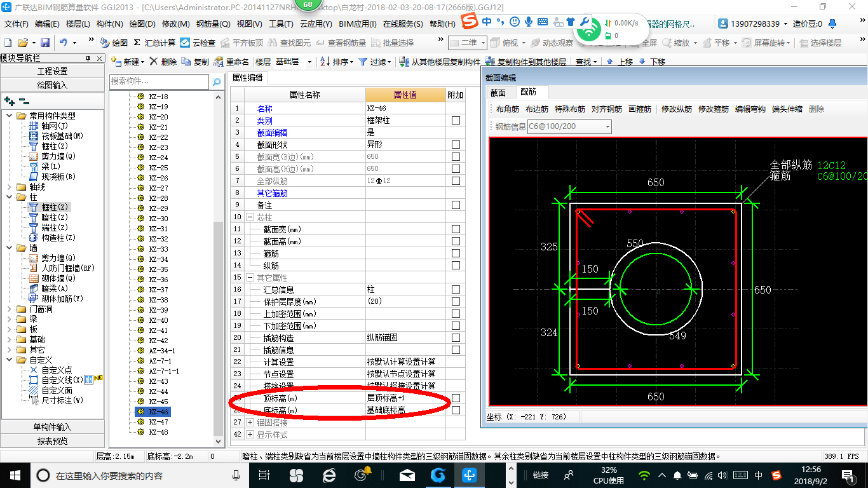
Task: Click 批量选择 batch select tool
Action: pyautogui.click(x=392, y=43)
